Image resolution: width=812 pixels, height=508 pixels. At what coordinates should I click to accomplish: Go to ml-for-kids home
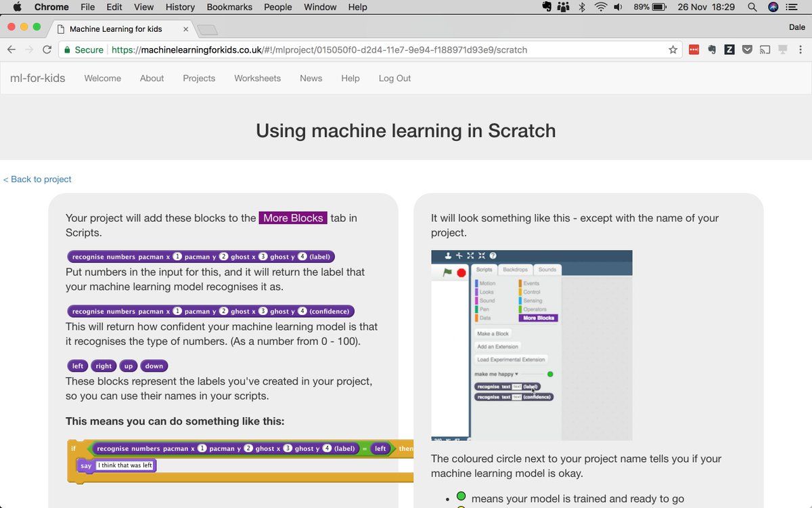[x=38, y=78]
